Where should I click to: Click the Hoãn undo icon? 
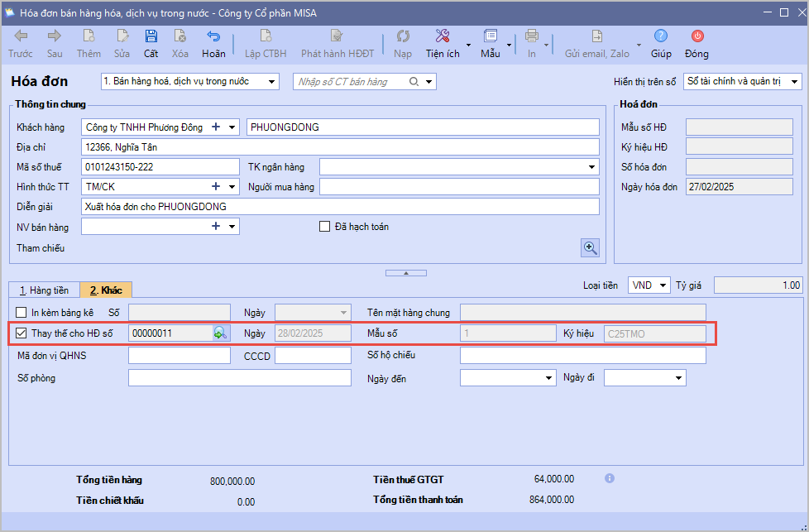[213, 36]
